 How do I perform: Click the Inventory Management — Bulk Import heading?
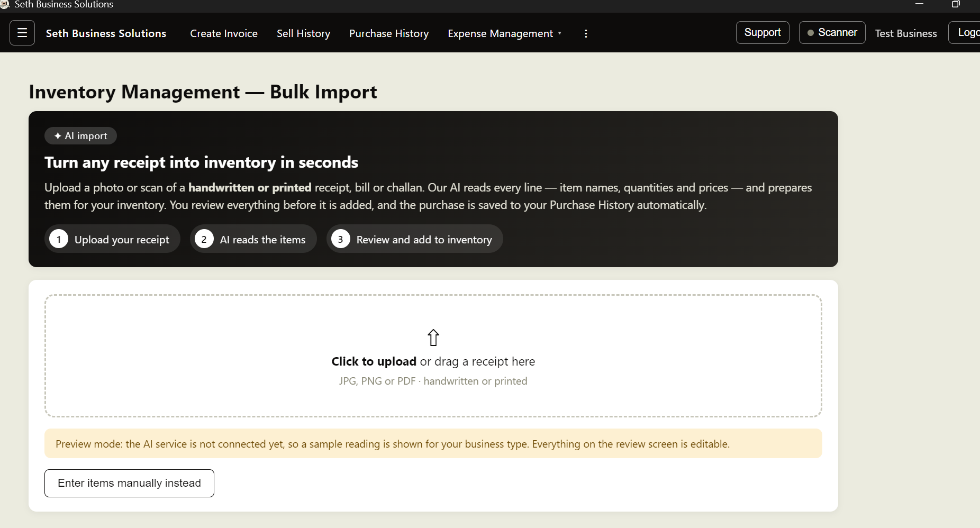(203, 92)
